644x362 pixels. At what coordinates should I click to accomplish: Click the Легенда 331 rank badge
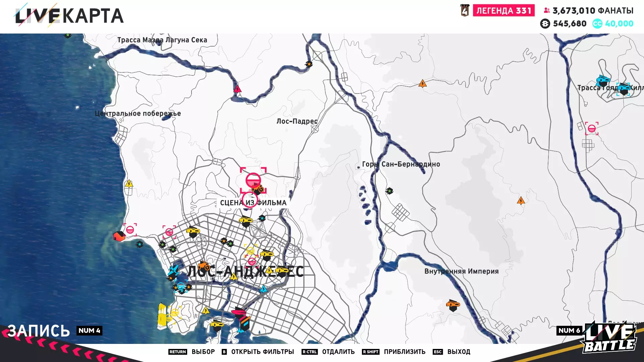[503, 11]
